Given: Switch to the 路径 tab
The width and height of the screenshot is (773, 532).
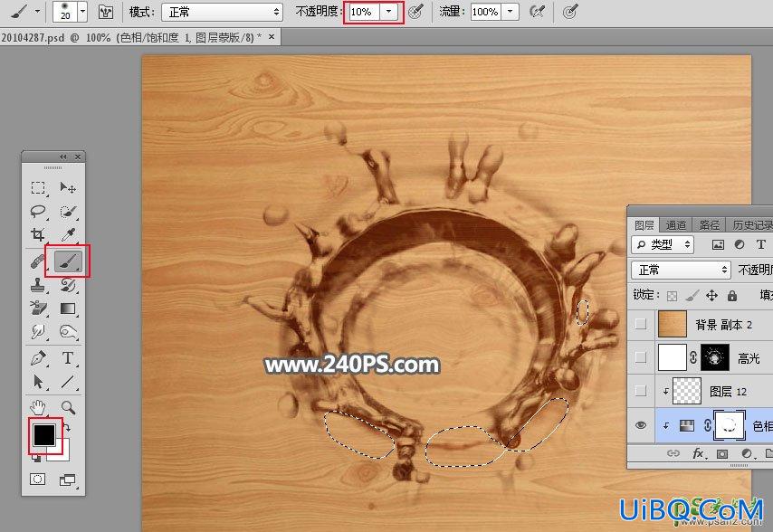Looking at the screenshot, I should coord(710,225).
